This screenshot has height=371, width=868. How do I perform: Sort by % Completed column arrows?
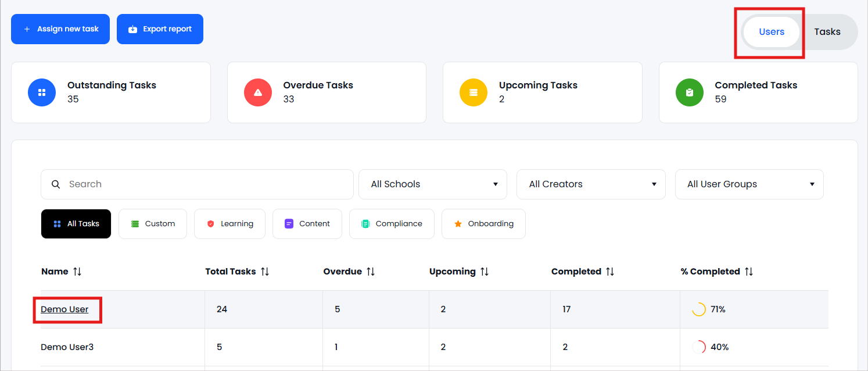[x=749, y=272]
